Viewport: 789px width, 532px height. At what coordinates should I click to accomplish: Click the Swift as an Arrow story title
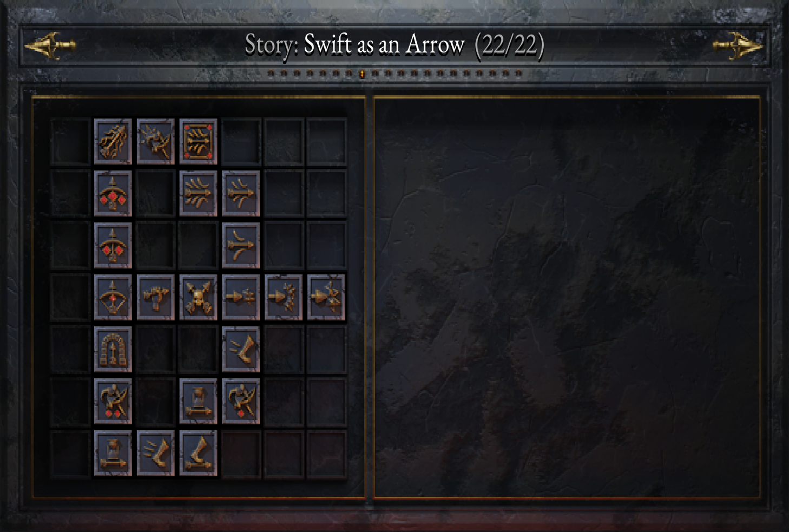(384, 44)
